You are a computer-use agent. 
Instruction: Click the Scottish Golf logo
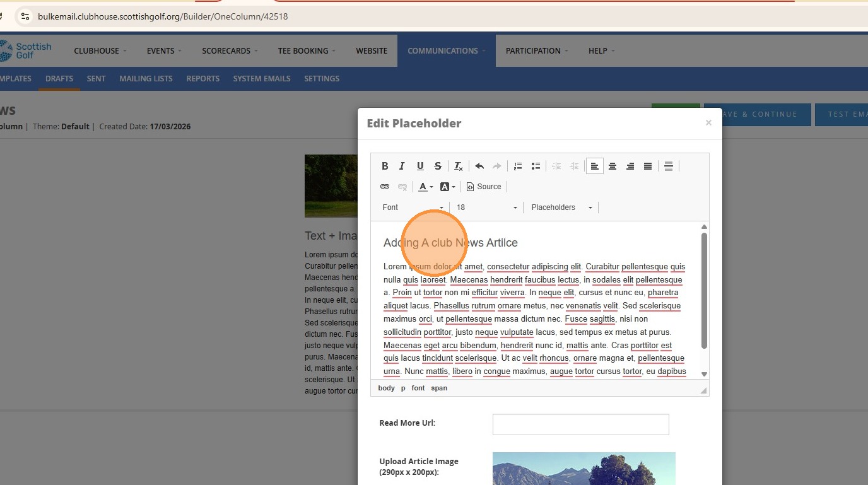click(26, 51)
